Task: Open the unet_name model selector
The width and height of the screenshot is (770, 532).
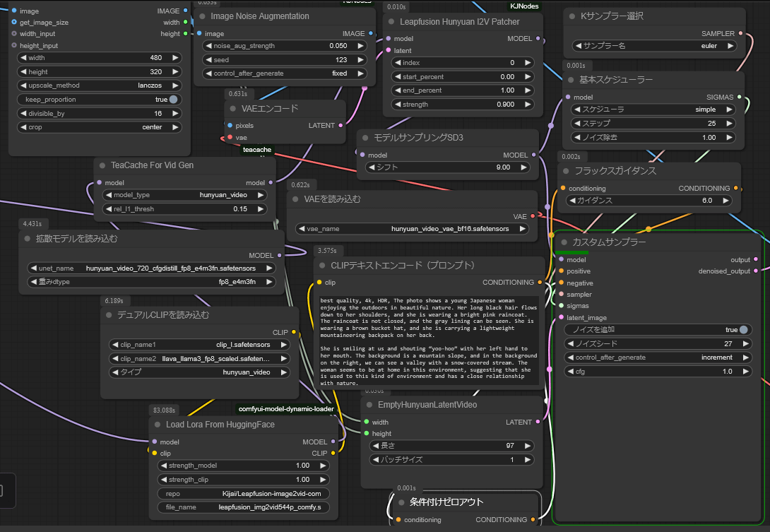Action: pos(151,268)
